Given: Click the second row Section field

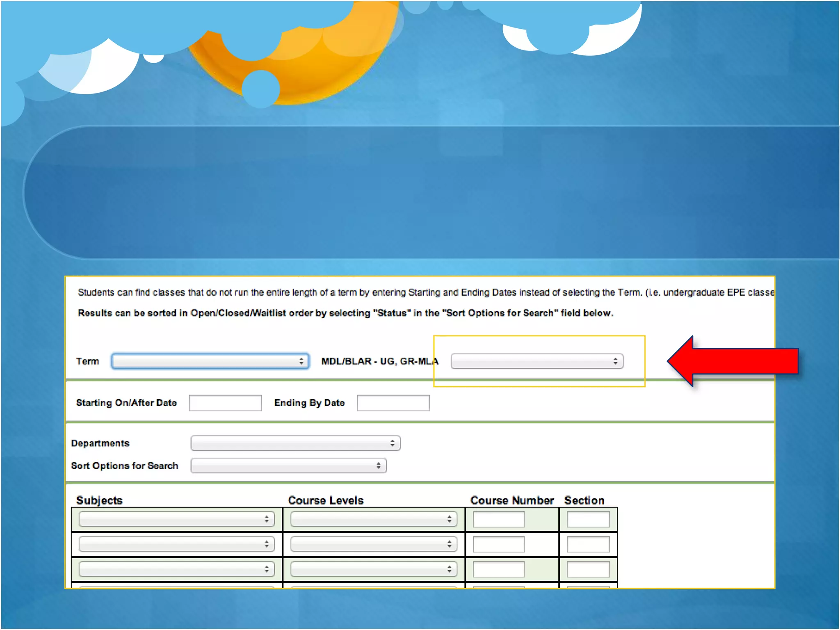Looking at the screenshot, I should 588,545.
